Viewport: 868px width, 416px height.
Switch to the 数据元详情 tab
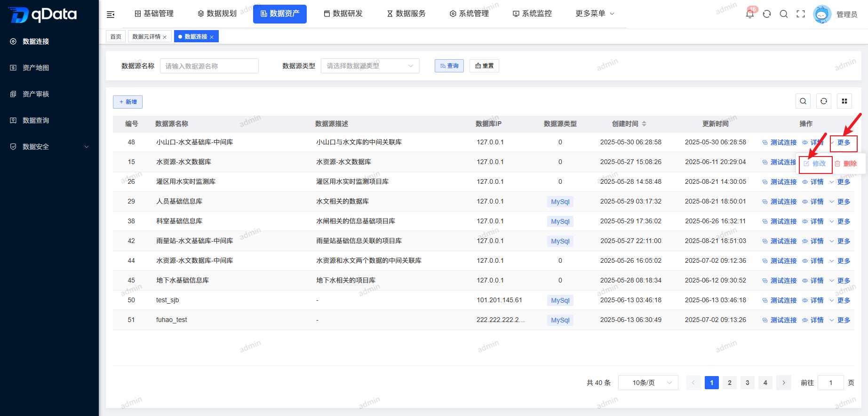coord(146,37)
